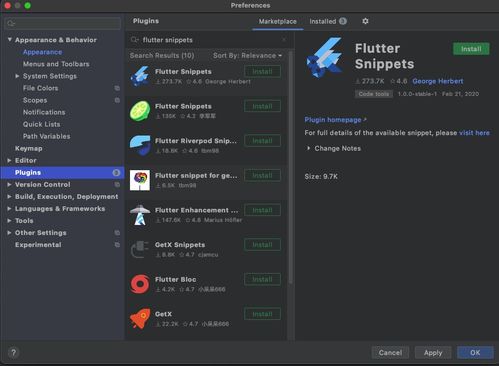Click the Flutter Bloc red swirl icon
Viewport: 499px width, 366px height.
pyautogui.click(x=140, y=284)
